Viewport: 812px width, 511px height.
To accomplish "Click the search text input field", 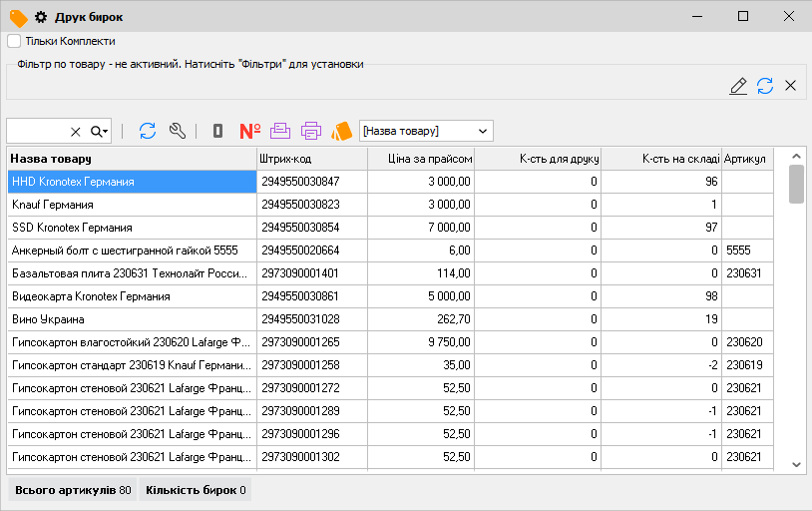I will point(36,132).
